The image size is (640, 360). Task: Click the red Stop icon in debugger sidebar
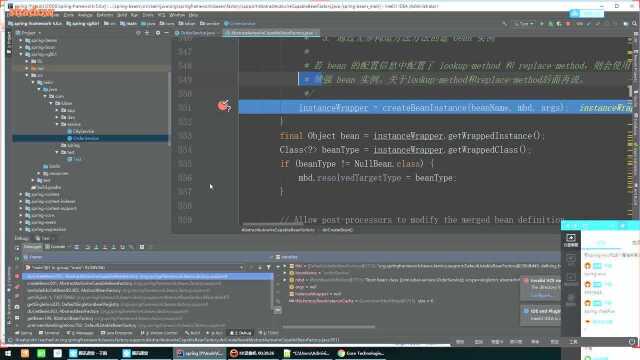[17, 277]
